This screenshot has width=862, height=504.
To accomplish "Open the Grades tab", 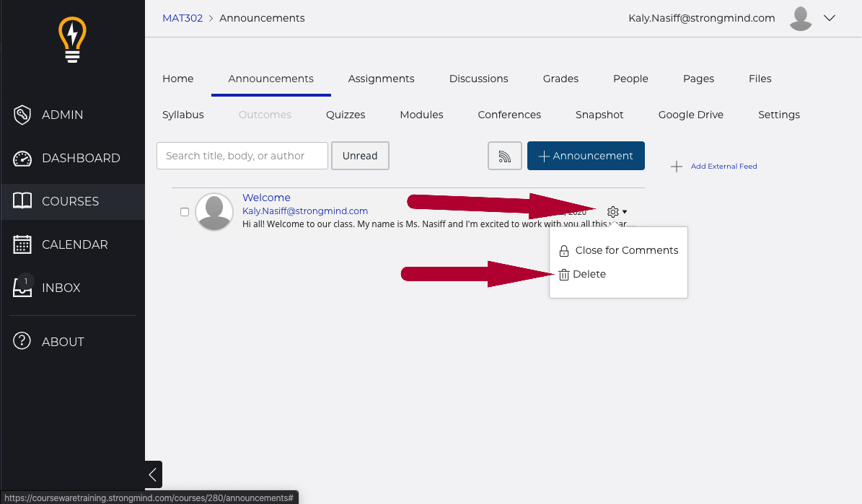I will (x=560, y=79).
